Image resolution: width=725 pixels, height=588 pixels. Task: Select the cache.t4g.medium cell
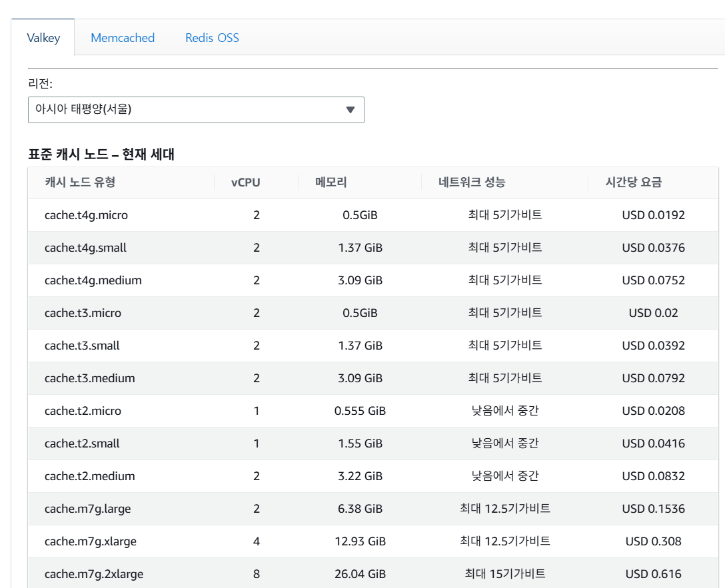(93, 280)
